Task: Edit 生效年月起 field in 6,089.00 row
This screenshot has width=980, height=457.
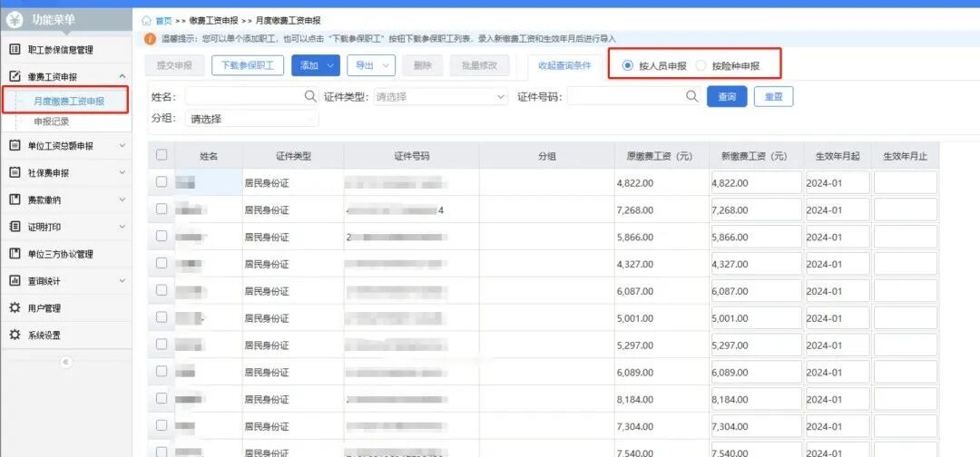Action: [838, 372]
